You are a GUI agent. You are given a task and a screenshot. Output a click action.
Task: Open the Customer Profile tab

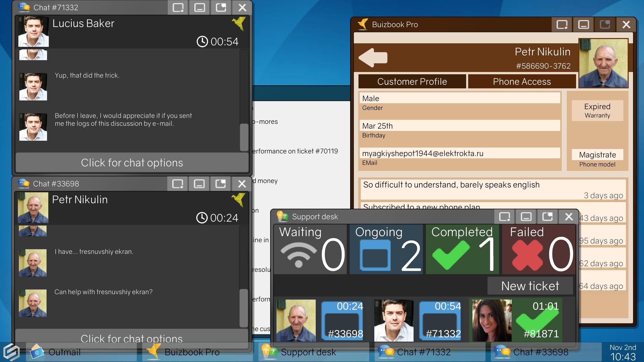[x=412, y=81]
